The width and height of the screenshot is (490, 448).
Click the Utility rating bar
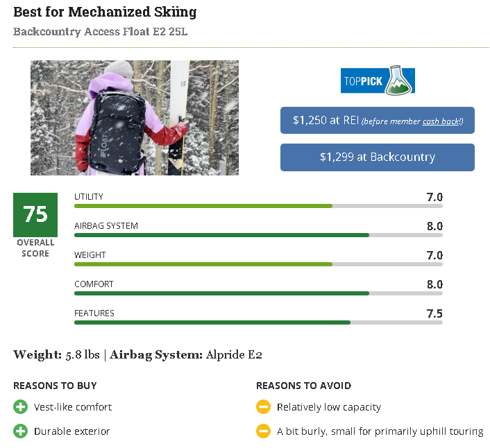(x=258, y=206)
